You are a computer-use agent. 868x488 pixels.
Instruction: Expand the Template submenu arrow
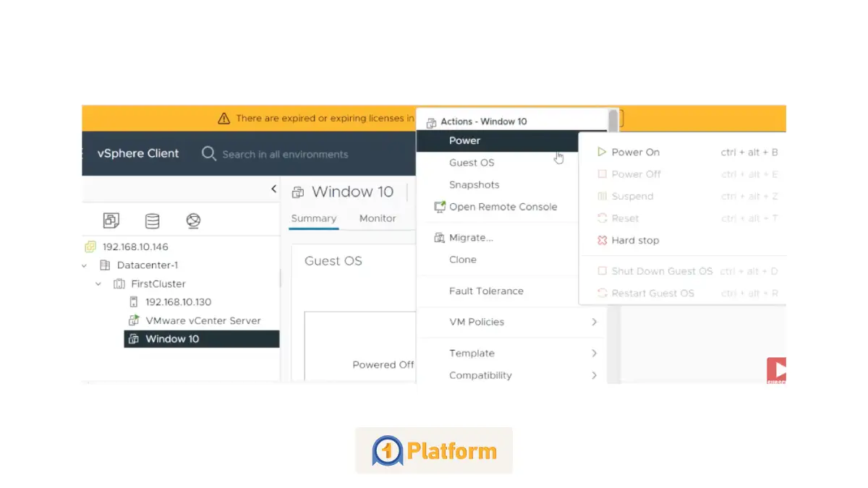click(594, 354)
